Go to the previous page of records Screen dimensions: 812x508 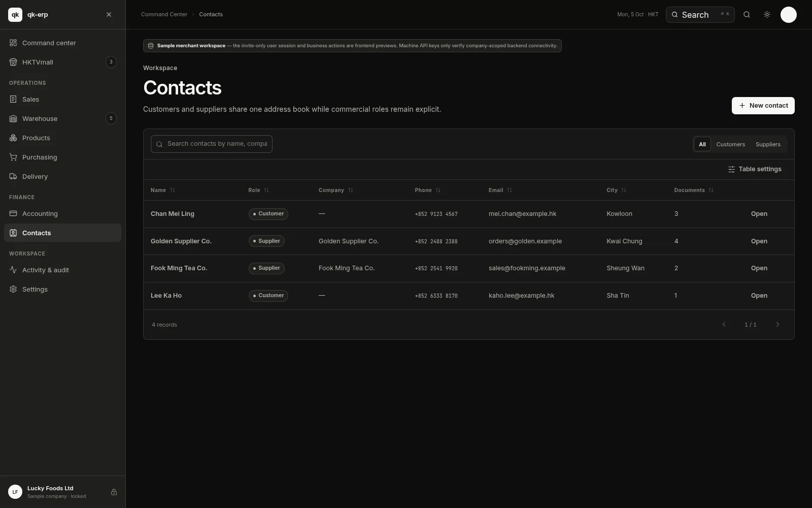pyautogui.click(x=724, y=325)
